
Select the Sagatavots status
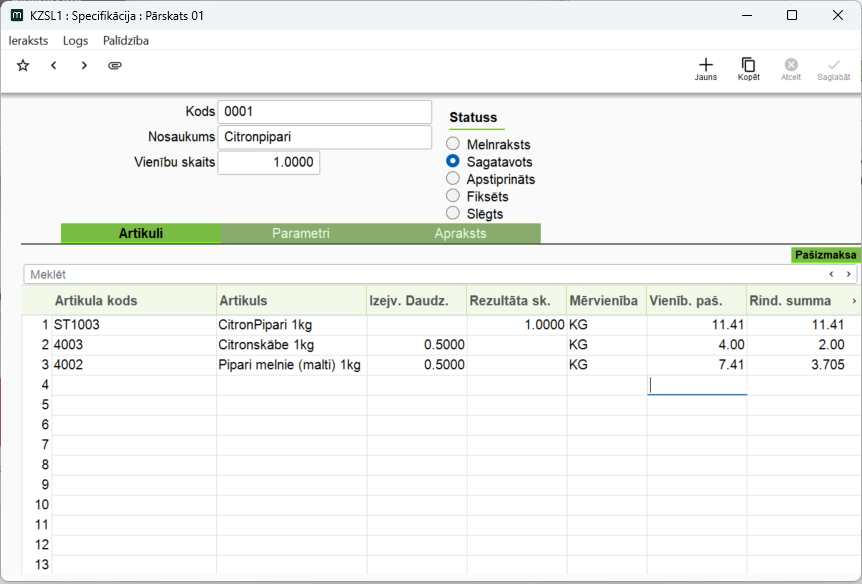(453, 161)
